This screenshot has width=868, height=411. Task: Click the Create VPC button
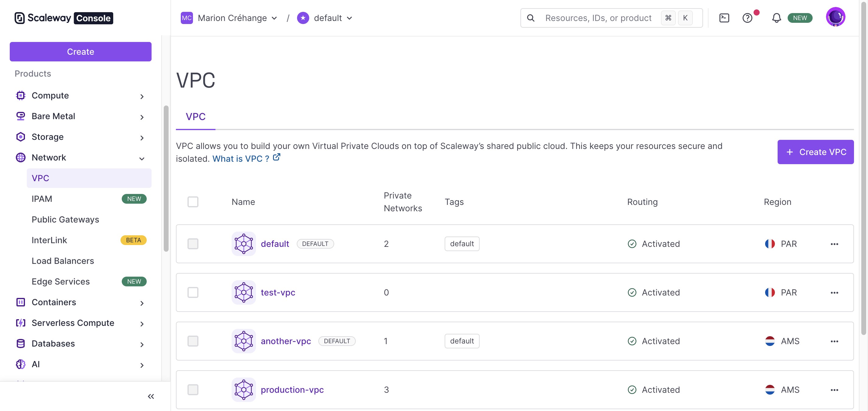(815, 152)
